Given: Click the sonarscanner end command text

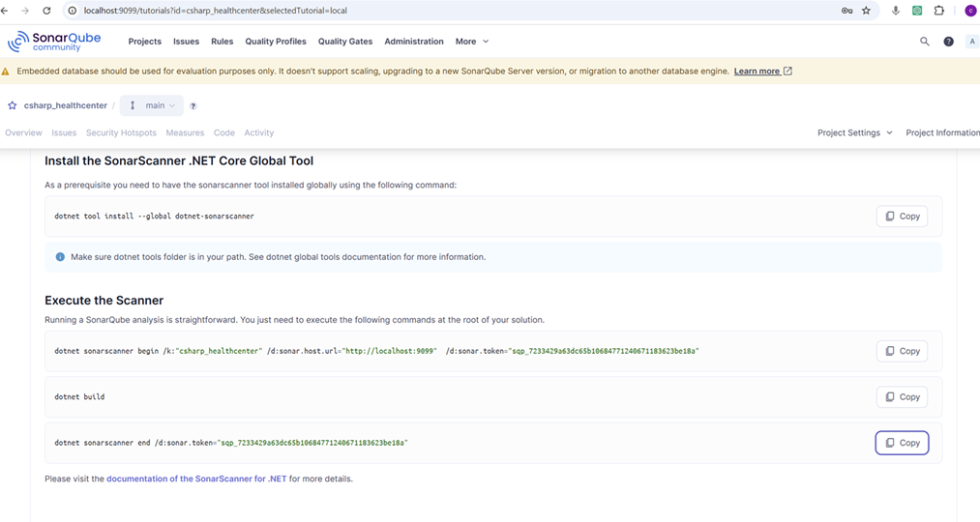Looking at the screenshot, I should (230, 443).
